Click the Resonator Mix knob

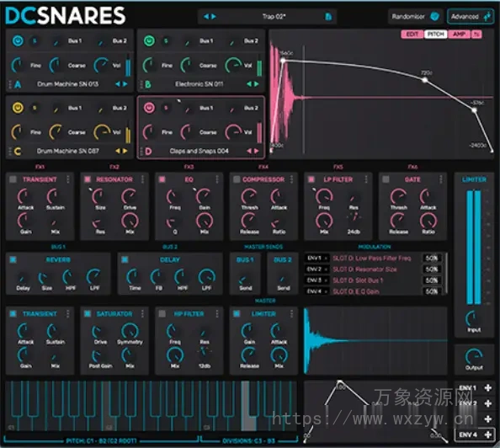tap(130, 221)
